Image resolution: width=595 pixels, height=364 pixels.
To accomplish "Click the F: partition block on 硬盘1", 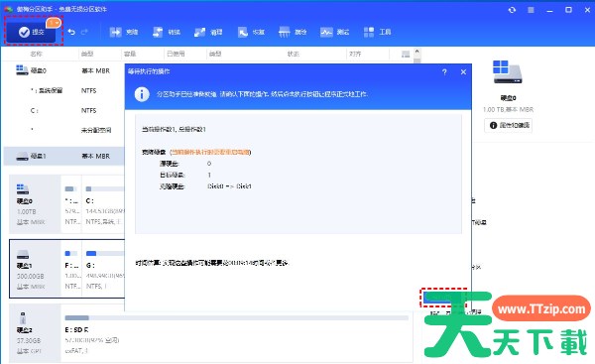I will coord(71,269).
